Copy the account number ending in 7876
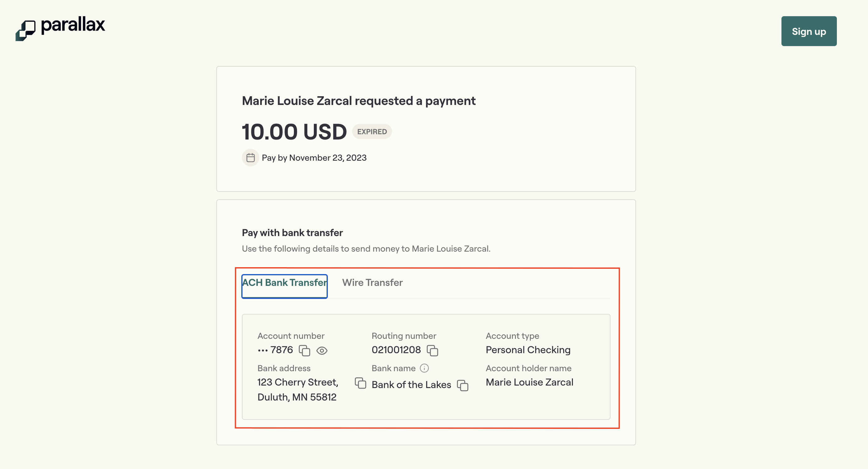The height and width of the screenshot is (469, 868). point(305,350)
